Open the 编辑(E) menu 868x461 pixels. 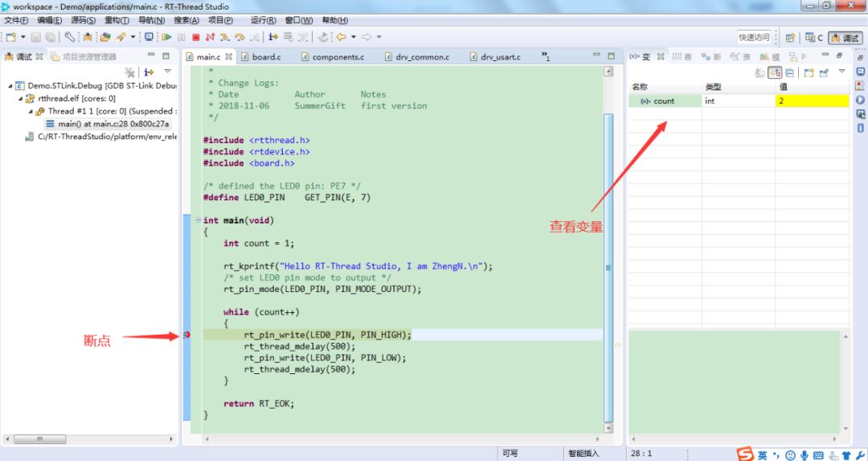click(49, 20)
